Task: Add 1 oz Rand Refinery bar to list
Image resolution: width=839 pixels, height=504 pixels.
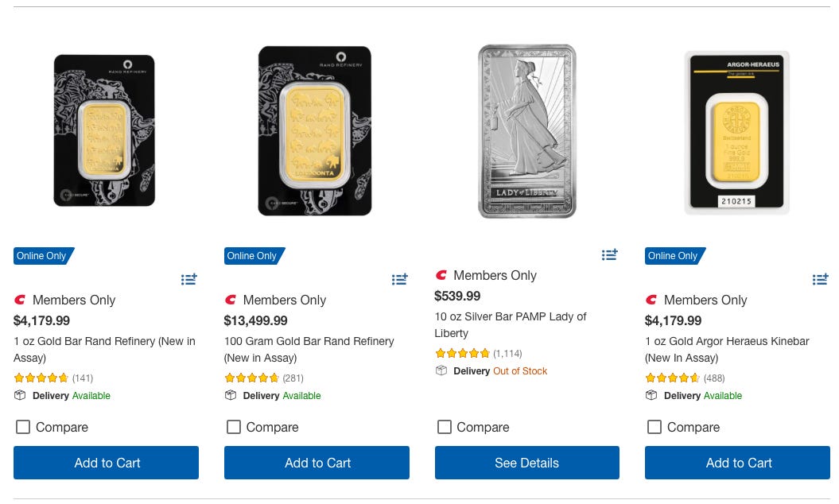Action: 188,279
